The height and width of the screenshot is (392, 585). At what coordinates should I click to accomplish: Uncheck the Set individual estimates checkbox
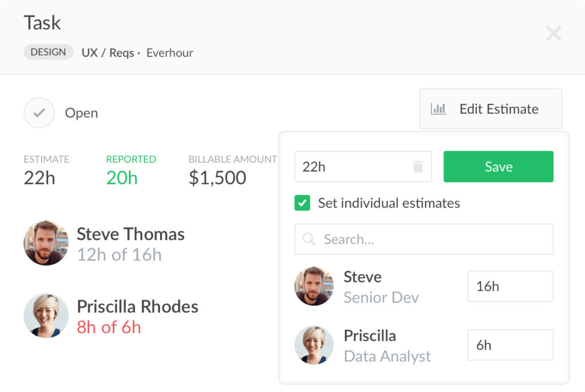pos(302,203)
